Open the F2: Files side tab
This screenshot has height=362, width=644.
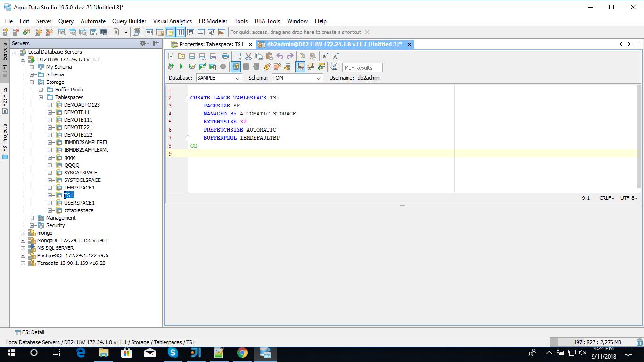click(5, 100)
